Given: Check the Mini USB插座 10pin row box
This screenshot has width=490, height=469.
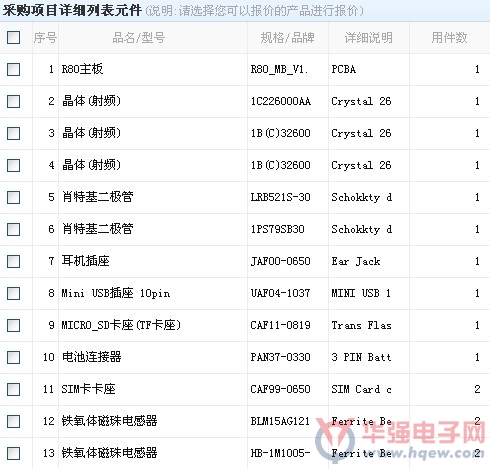Looking at the screenshot, I should [13, 293].
